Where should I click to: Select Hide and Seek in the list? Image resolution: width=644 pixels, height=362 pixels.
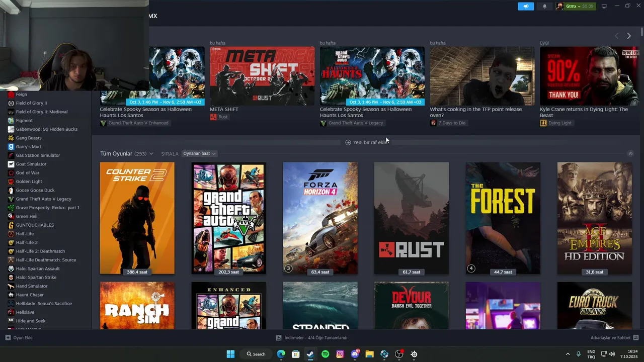[30, 321]
